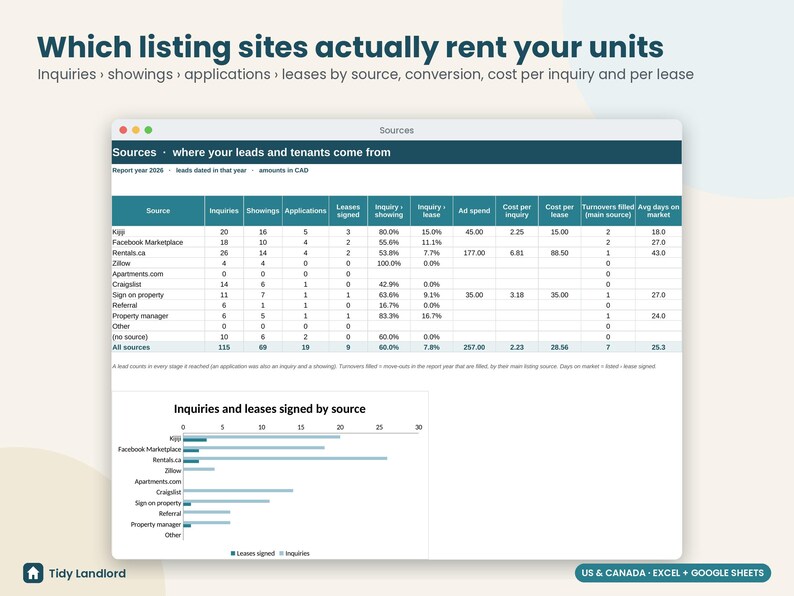Click the Sources banner heading
794x596 pixels.
[x=251, y=152]
